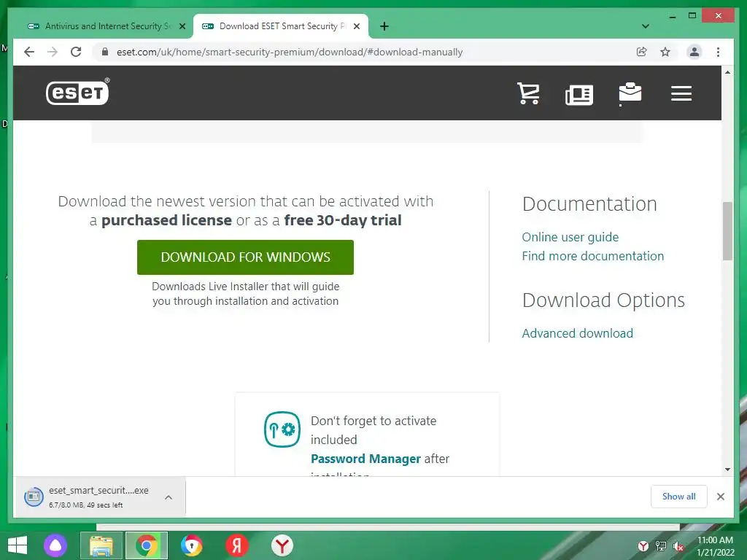Click the Password Manager key icon
This screenshot has height=560, width=747.
pos(282,429)
